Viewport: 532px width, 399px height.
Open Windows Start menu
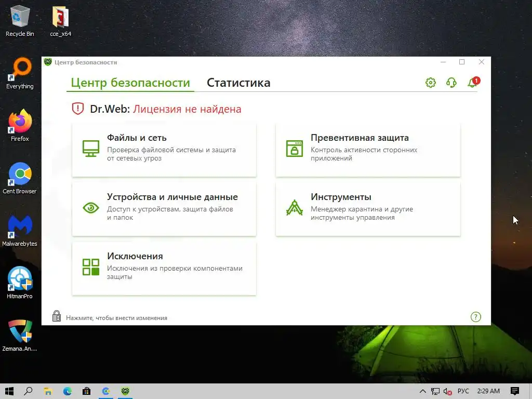(9, 391)
